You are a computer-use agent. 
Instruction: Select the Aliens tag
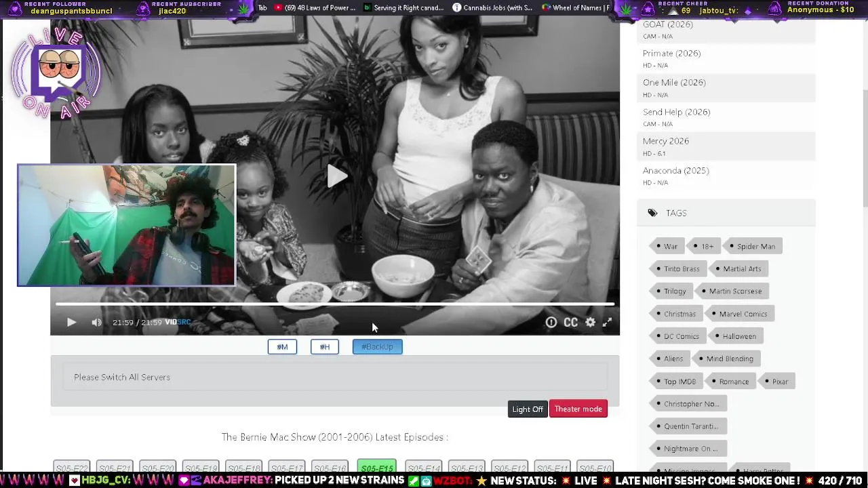click(x=669, y=359)
